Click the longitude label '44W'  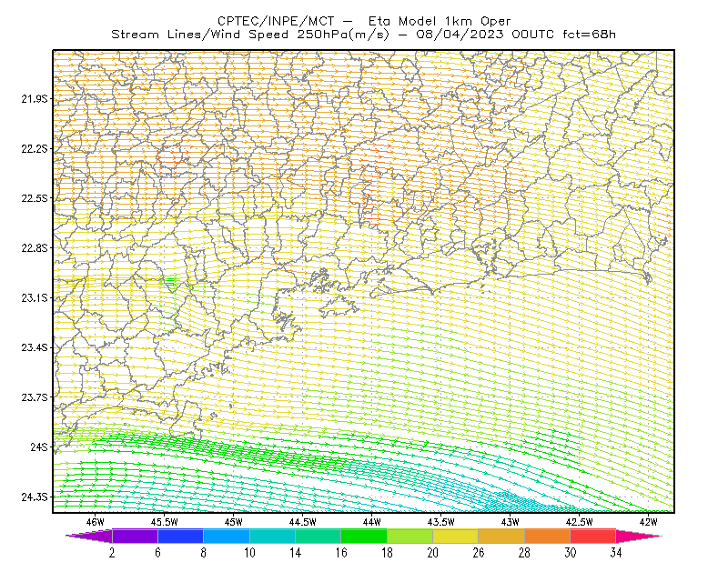point(372,522)
